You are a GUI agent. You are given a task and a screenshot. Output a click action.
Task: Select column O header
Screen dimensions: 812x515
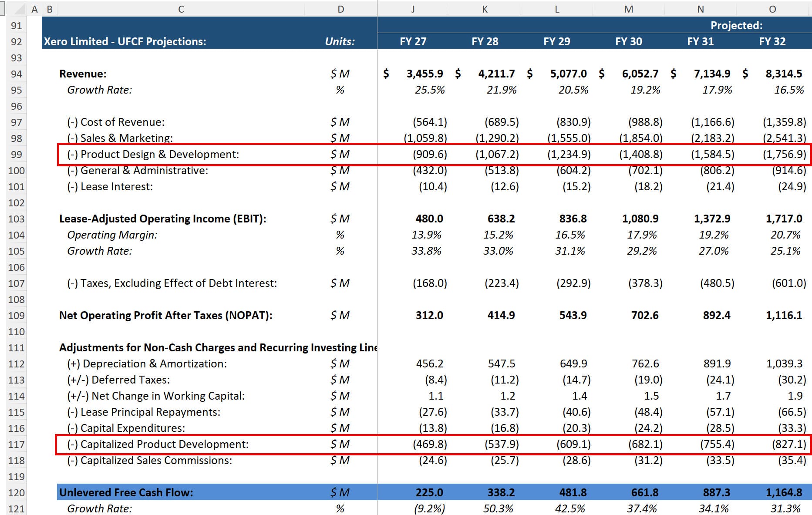coord(772,9)
